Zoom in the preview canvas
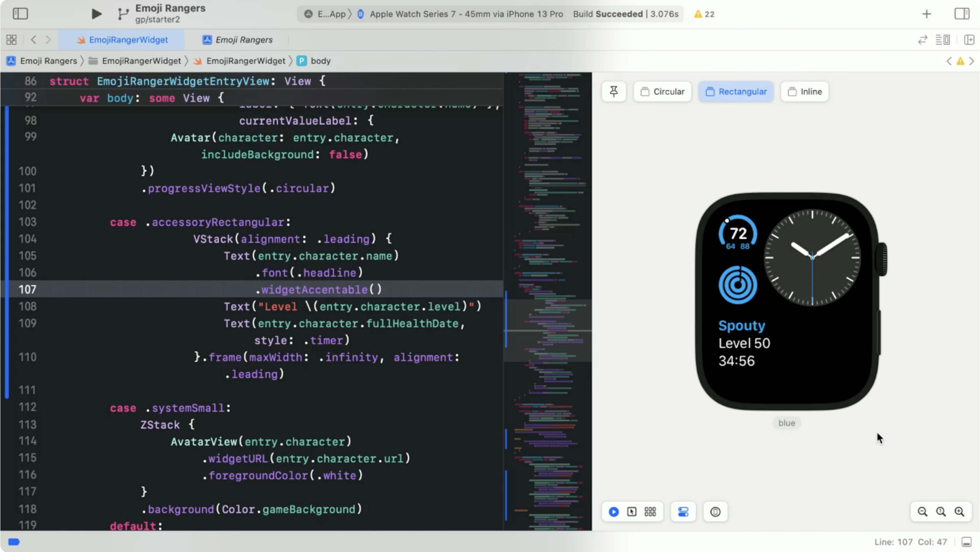980x552 pixels. coord(959,512)
